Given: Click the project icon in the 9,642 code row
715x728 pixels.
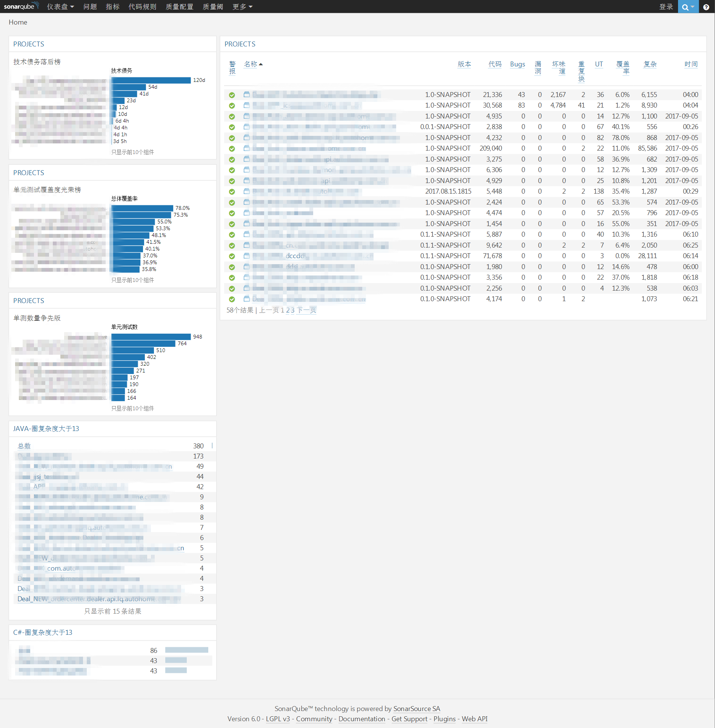Looking at the screenshot, I should click(247, 245).
